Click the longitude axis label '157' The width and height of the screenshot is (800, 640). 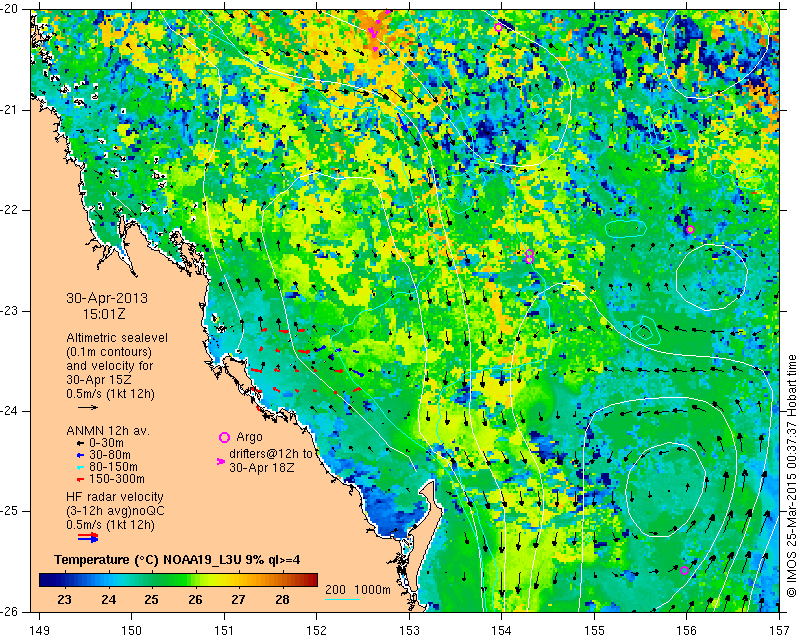pyautogui.click(x=780, y=631)
